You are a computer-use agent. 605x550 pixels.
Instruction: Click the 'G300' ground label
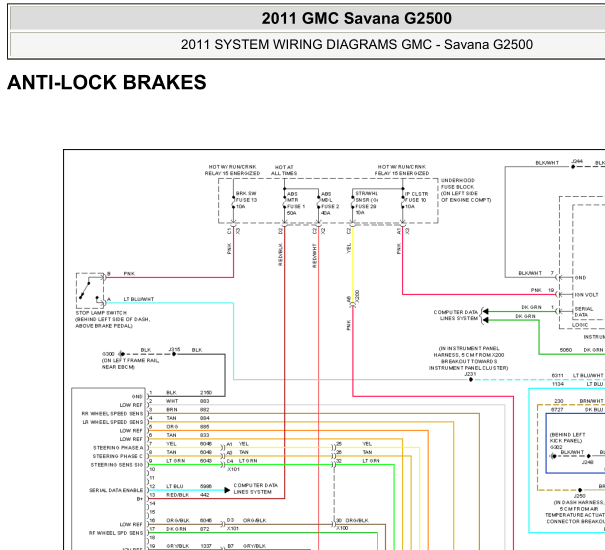click(108, 354)
